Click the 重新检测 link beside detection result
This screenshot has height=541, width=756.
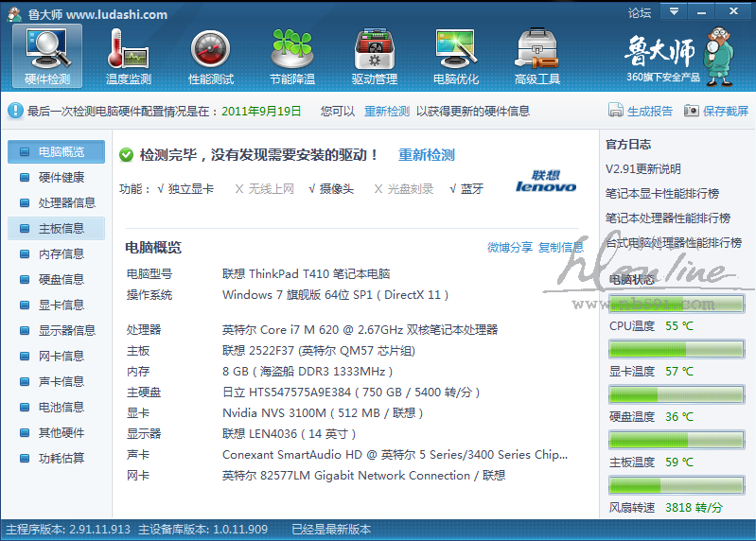[x=426, y=155]
